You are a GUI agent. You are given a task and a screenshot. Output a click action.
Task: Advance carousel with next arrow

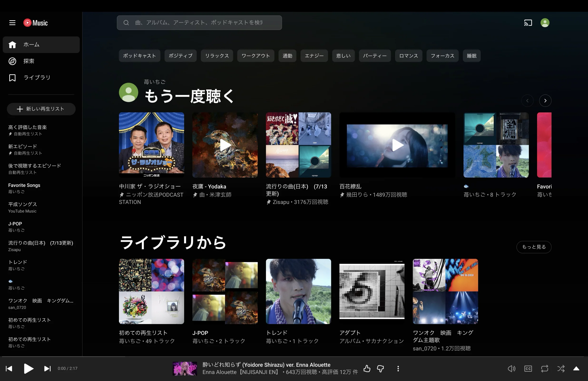(545, 101)
